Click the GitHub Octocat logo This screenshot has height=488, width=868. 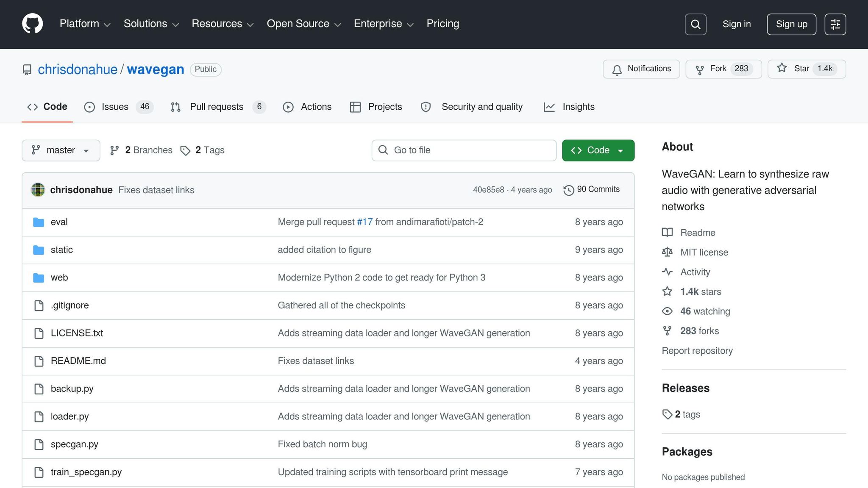pyautogui.click(x=32, y=24)
